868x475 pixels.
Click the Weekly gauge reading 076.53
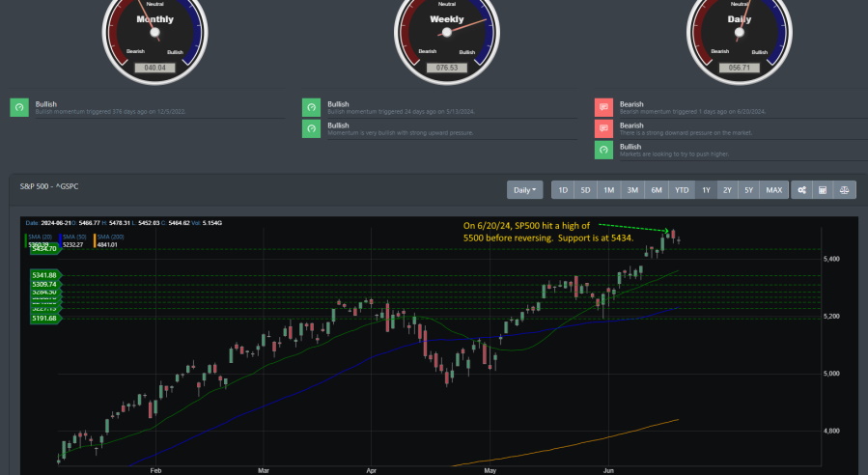point(447,68)
